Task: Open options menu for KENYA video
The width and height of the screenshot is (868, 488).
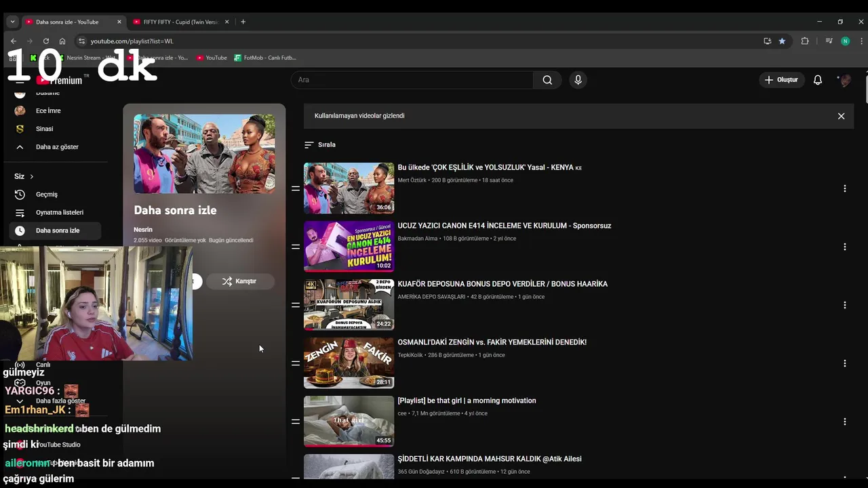Action: [844, 188]
